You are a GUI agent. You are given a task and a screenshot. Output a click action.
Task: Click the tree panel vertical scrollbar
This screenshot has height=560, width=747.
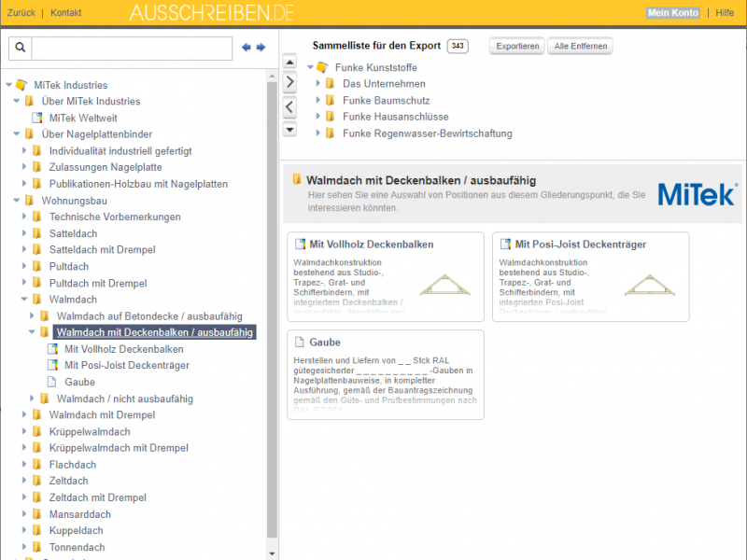point(272,310)
